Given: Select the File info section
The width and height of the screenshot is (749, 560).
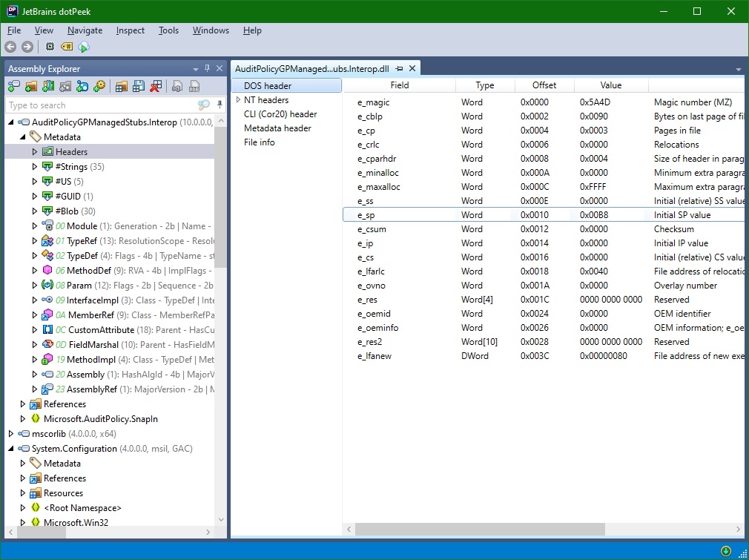Looking at the screenshot, I should click(260, 142).
